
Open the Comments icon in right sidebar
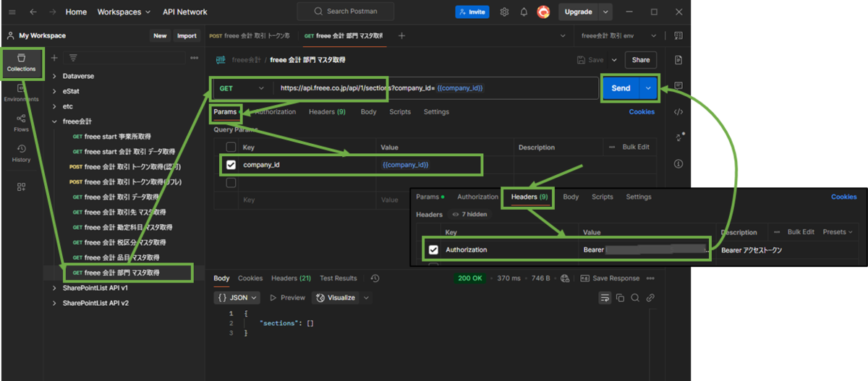click(678, 86)
